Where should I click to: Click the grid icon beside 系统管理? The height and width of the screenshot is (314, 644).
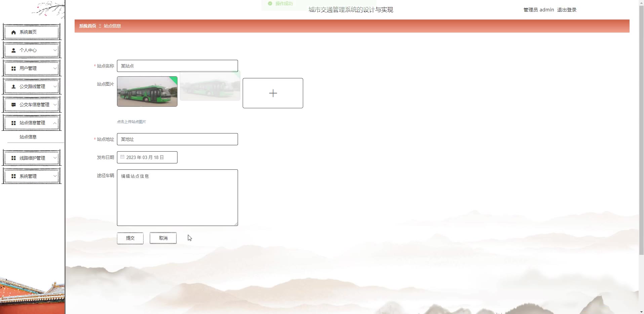point(13,176)
